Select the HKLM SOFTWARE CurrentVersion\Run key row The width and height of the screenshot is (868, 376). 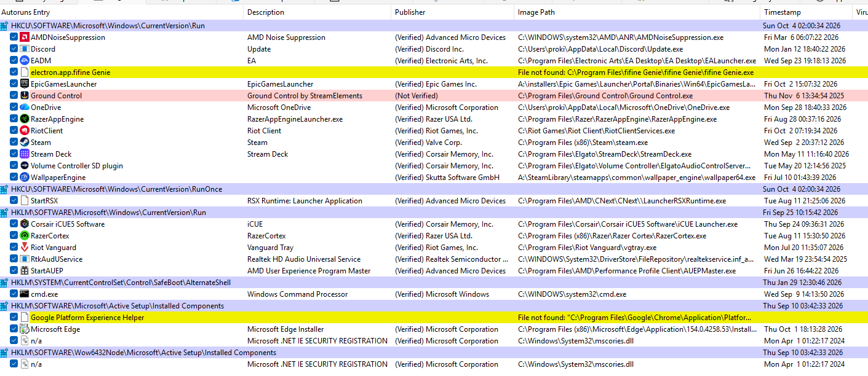(434, 213)
